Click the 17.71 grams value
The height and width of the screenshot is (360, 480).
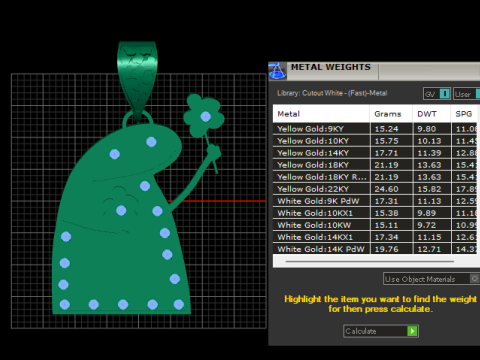coord(386,153)
